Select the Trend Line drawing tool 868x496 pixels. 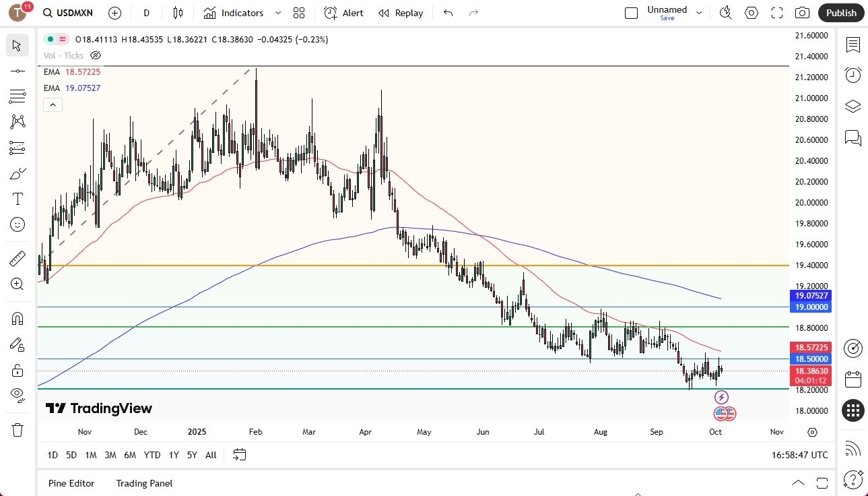18,71
